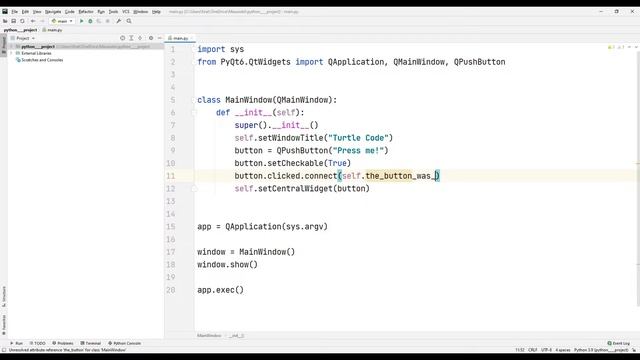
Task: Toggle the Favorites side tab
Action: click(4, 324)
